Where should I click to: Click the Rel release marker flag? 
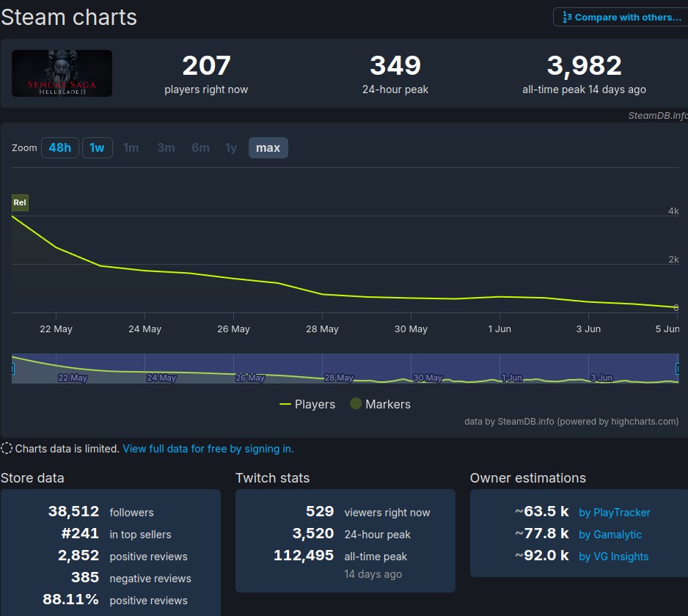20,202
